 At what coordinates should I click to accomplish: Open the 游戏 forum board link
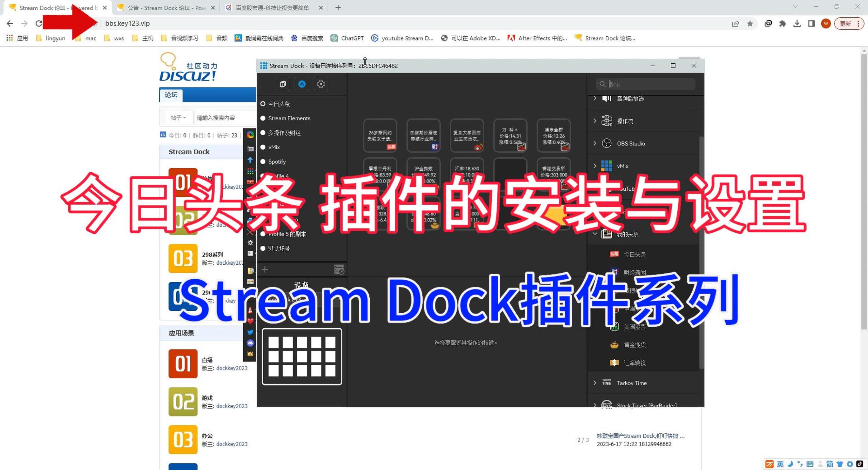pyautogui.click(x=207, y=398)
